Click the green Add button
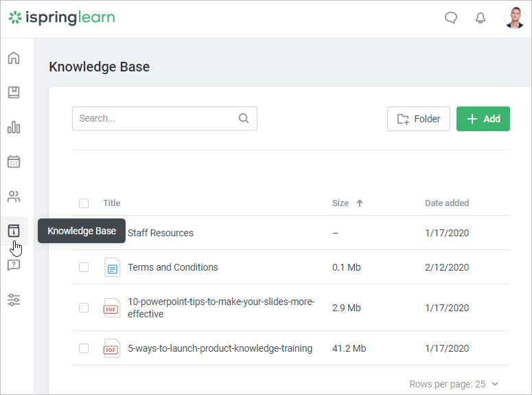The image size is (532, 395). pyautogui.click(x=483, y=119)
